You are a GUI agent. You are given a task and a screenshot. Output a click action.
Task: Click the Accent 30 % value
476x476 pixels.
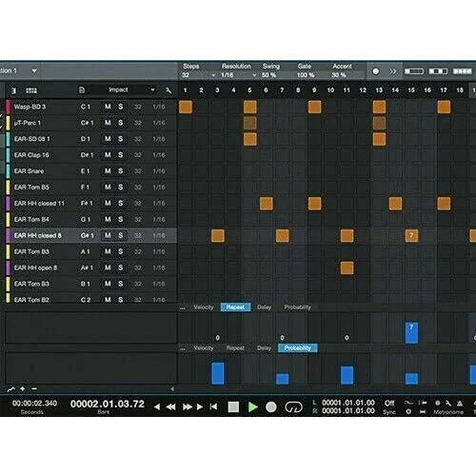coord(339,75)
